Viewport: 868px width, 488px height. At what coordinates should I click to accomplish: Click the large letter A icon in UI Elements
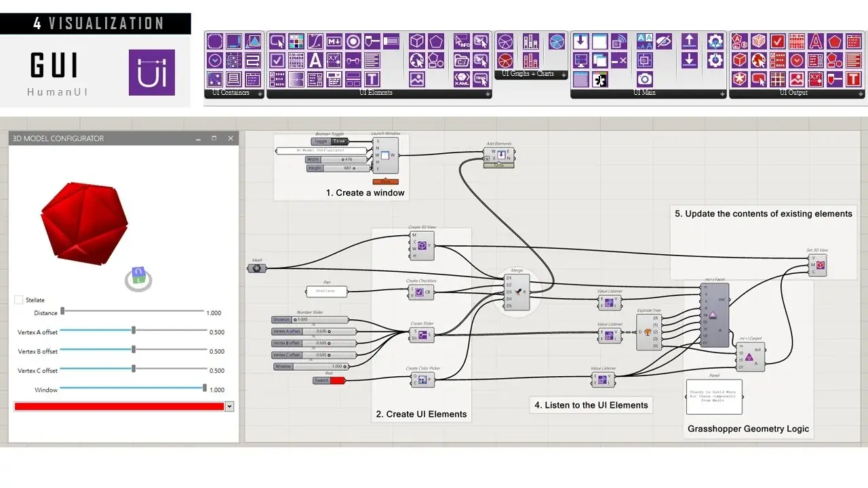point(315,60)
